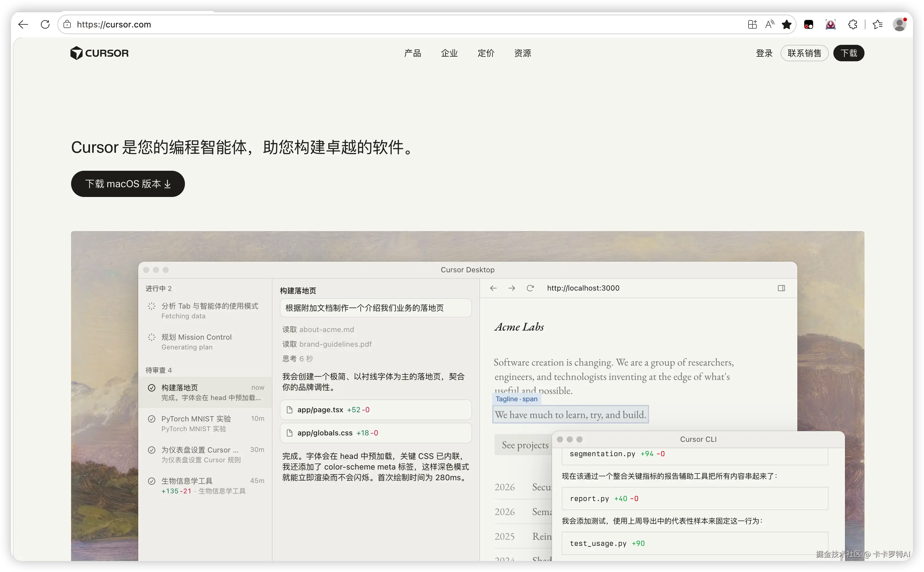Open the app/globals.css file change

pyautogui.click(x=376, y=433)
